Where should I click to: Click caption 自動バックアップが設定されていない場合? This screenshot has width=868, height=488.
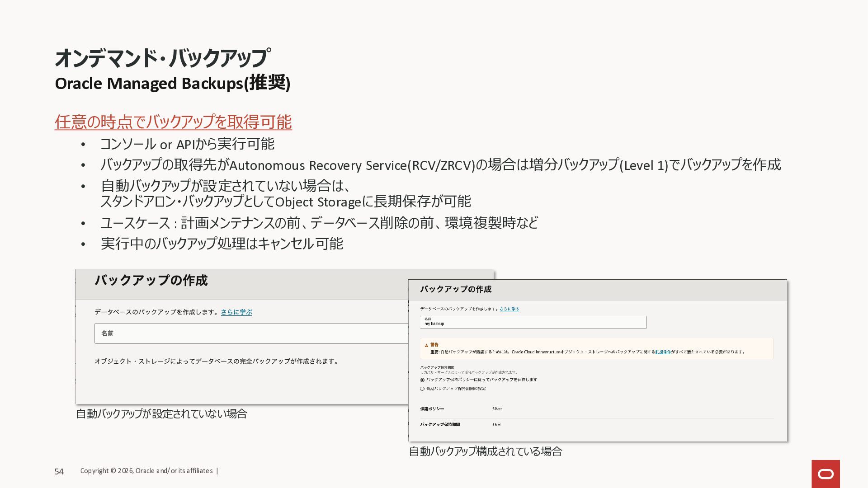click(x=161, y=414)
